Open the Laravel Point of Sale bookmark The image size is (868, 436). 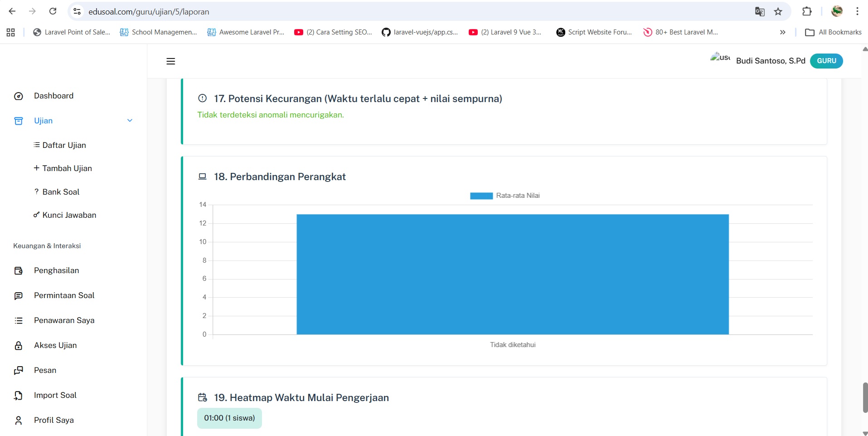coord(71,32)
